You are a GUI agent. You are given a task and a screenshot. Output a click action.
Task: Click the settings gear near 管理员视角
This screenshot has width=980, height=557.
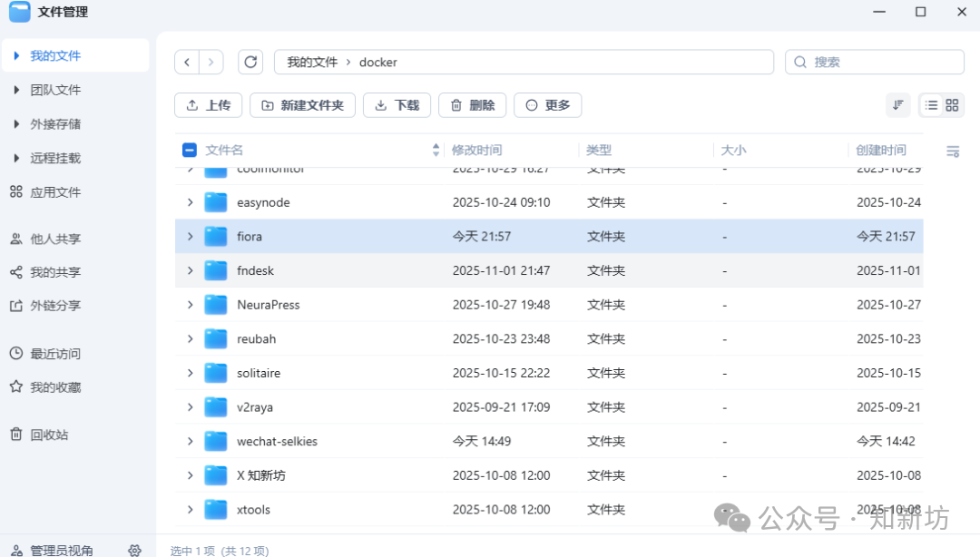coord(134,548)
